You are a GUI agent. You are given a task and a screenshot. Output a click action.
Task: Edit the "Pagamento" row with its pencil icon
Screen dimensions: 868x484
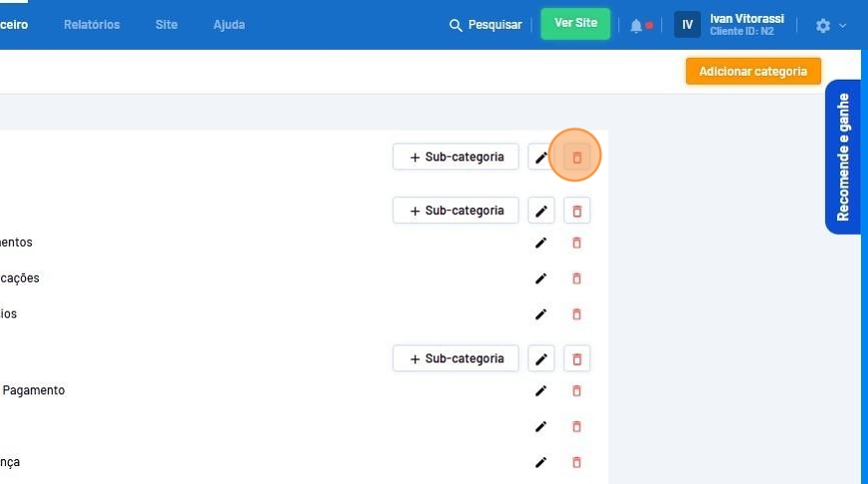[x=541, y=391]
